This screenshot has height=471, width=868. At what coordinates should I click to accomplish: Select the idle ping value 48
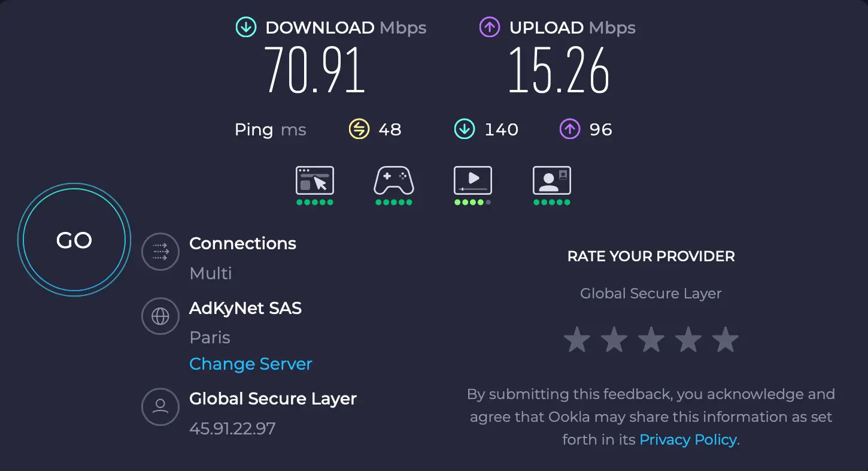(x=391, y=129)
